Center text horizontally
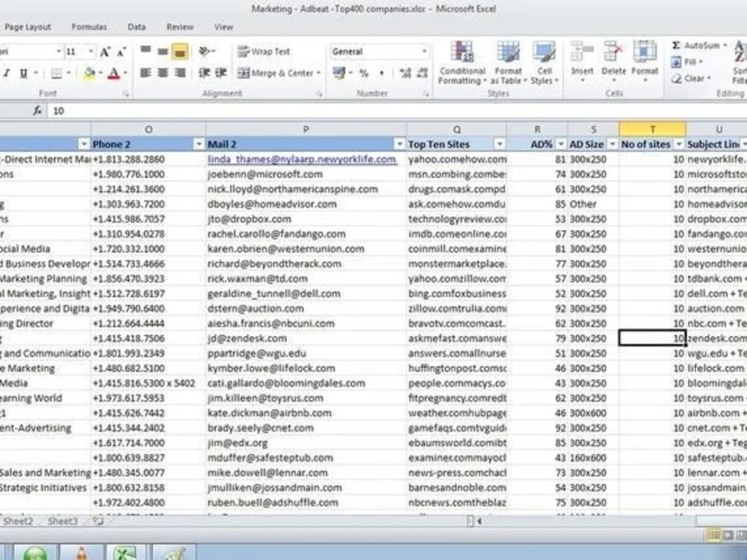This screenshot has height=560, width=747. click(x=163, y=73)
